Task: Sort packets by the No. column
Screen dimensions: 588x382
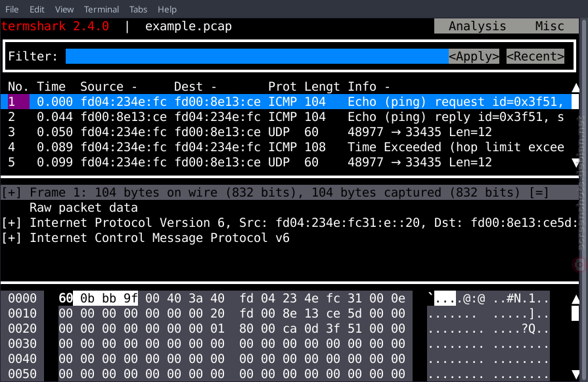Action: [18, 87]
